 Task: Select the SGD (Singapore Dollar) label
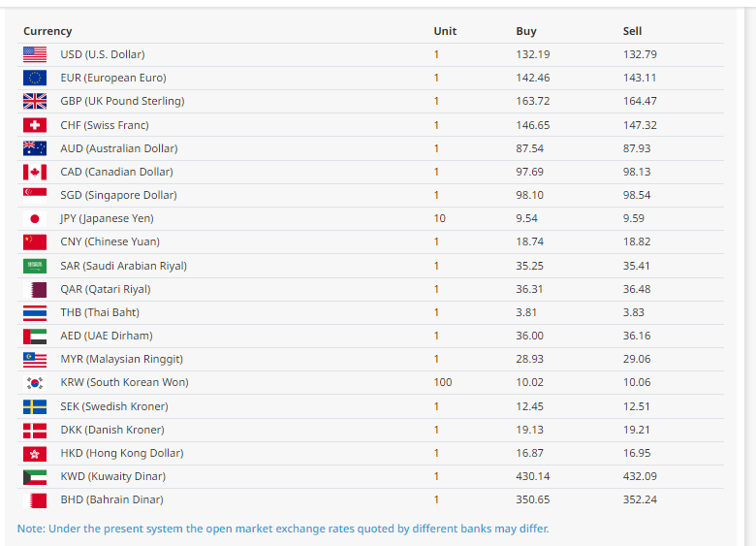[x=118, y=195]
